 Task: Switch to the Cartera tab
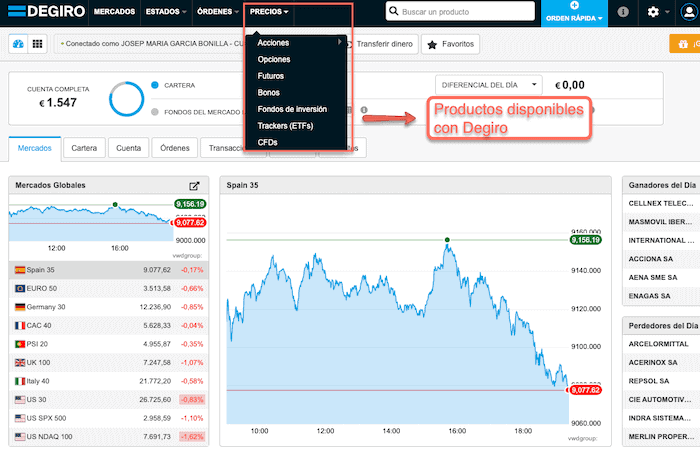click(x=84, y=148)
